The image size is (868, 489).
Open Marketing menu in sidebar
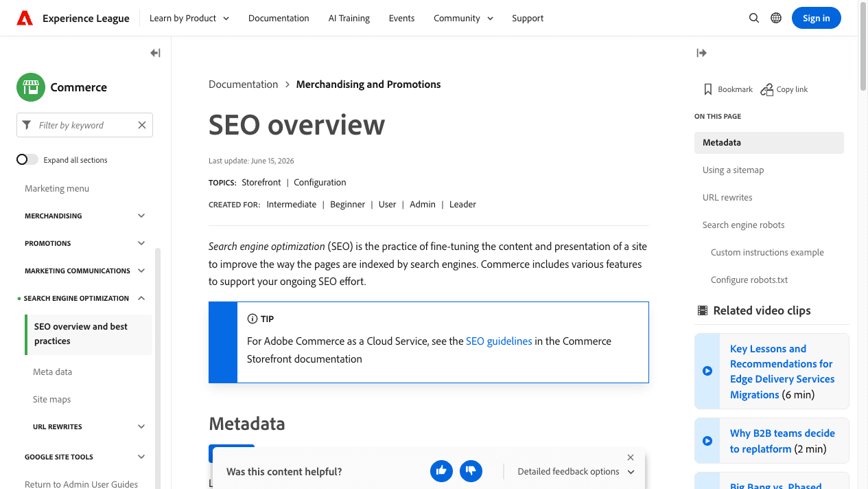coord(57,188)
